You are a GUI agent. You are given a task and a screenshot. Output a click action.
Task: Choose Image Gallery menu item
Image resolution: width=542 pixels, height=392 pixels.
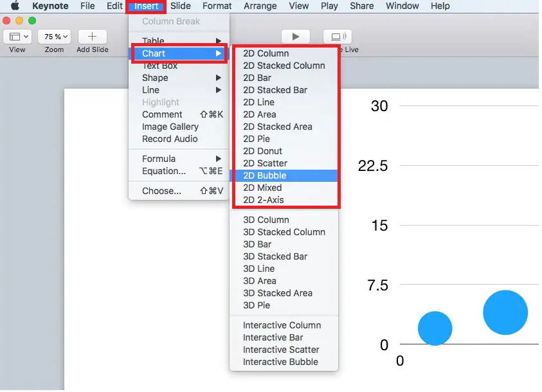[x=170, y=127]
